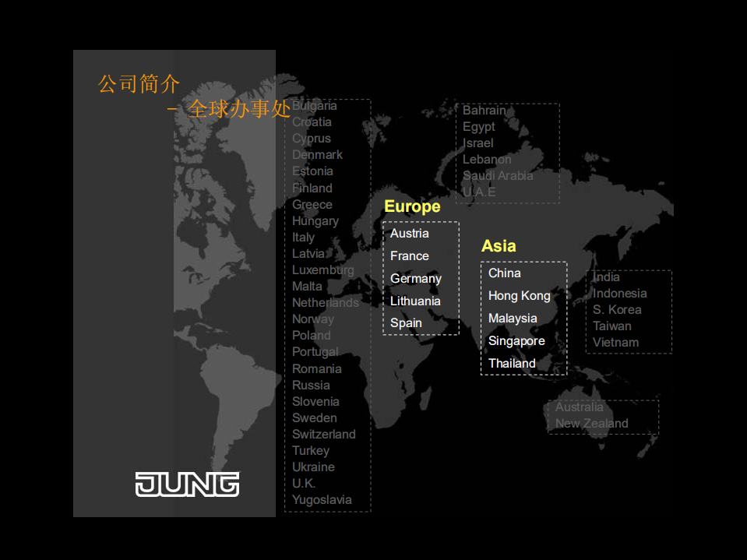Select Spain in the Europe box
This screenshot has width=747, height=560.
pyautogui.click(x=406, y=322)
